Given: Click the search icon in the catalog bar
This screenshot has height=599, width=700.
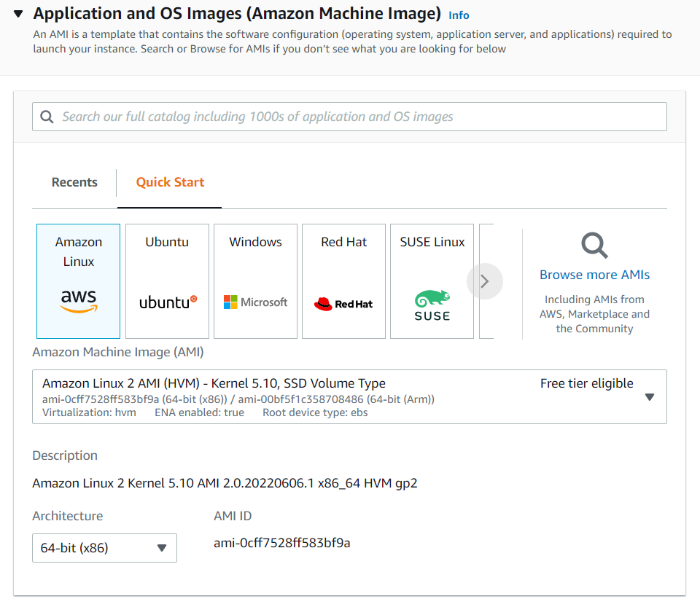Looking at the screenshot, I should pyautogui.click(x=47, y=116).
